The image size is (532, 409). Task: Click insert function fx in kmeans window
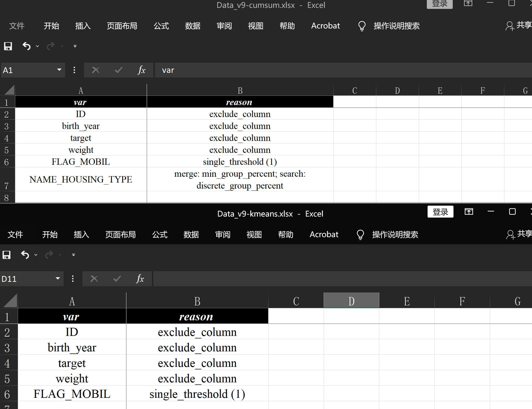(x=140, y=279)
